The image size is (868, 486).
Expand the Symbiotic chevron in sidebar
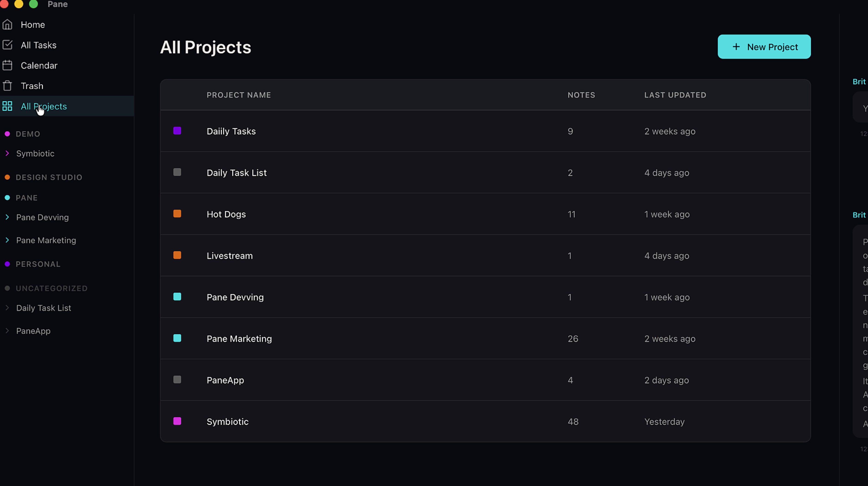7,153
